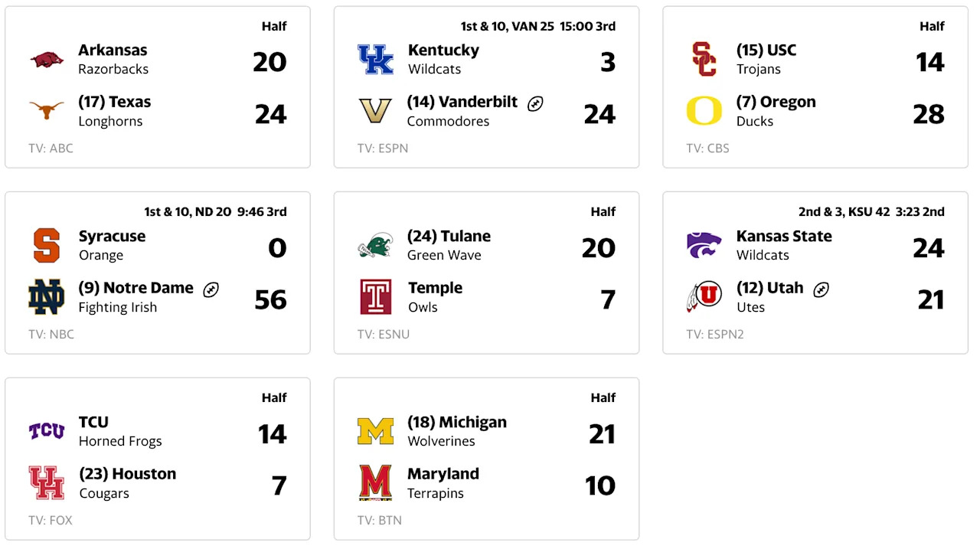Click the Syracuse Orange S logo
980x549 pixels.
(47, 245)
